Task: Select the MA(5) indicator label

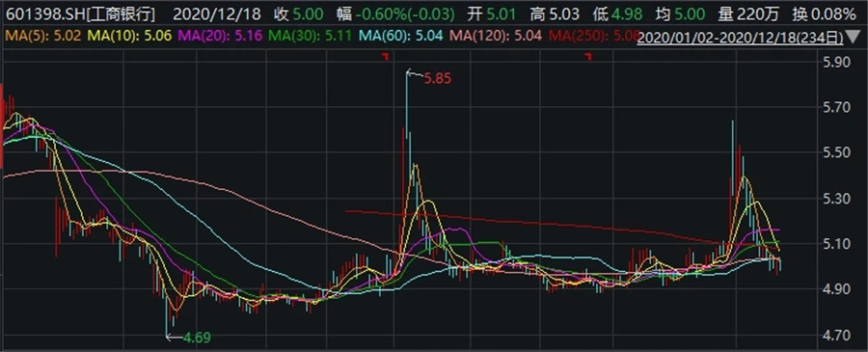Action: click(43, 37)
